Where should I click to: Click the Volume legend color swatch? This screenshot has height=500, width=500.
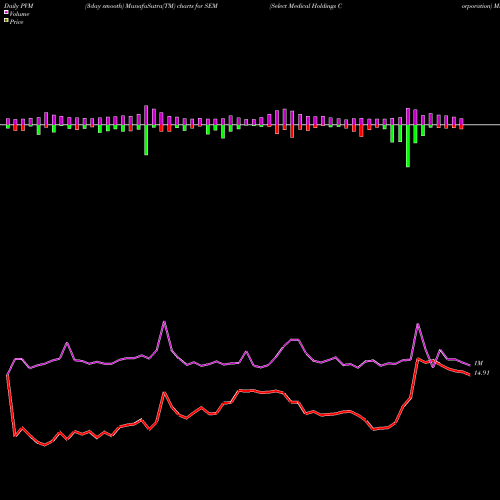pos(6,12)
